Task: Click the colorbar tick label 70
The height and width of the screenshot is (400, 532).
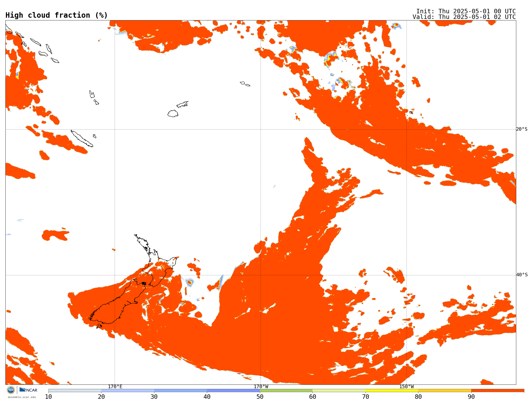Action: click(366, 397)
